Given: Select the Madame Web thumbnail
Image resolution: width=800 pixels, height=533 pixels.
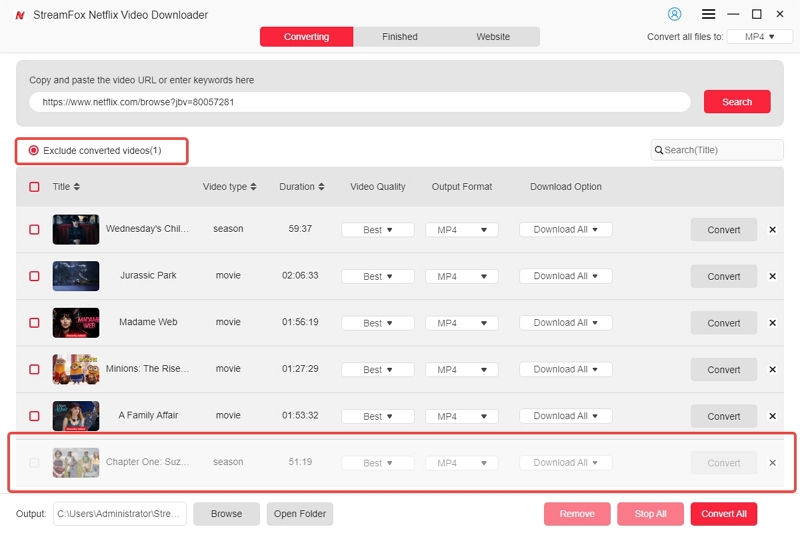Looking at the screenshot, I should coord(76,323).
